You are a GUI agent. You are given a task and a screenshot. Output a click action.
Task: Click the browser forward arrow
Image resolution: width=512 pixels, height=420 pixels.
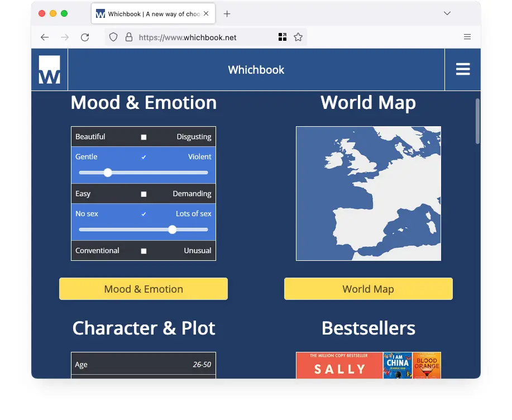tap(65, 37)
